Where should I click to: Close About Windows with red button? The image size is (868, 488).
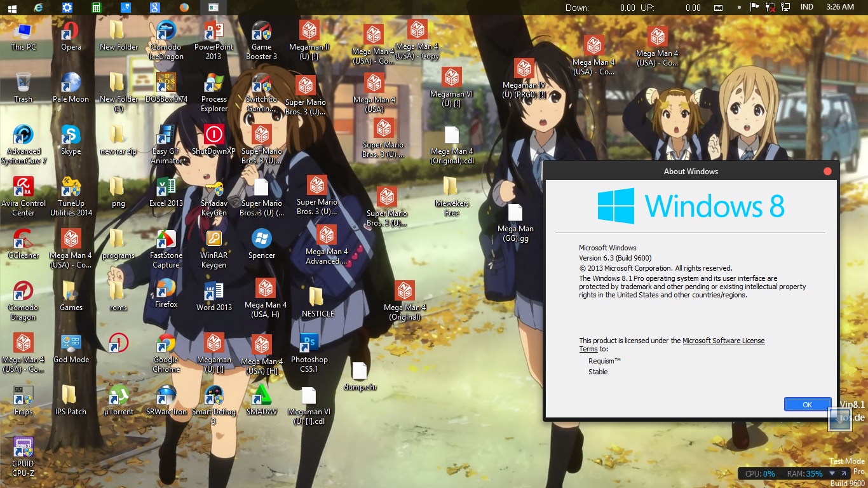[x=827, y=171]
